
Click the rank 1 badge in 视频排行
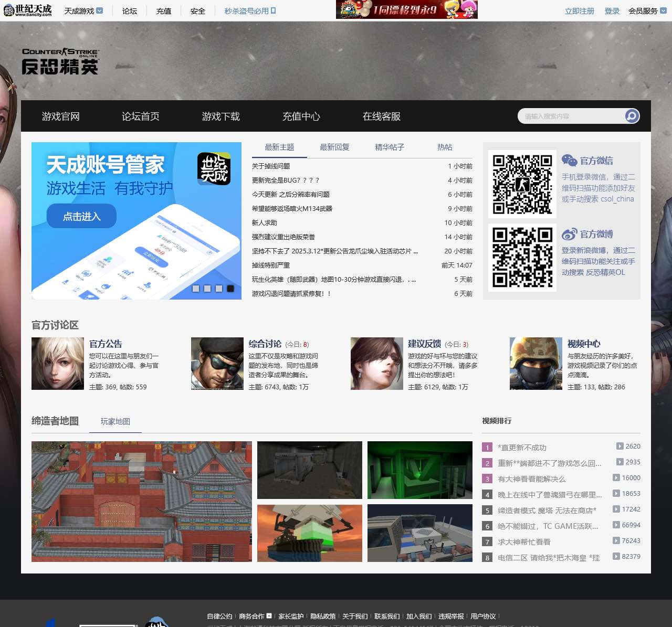click(487, 448)
